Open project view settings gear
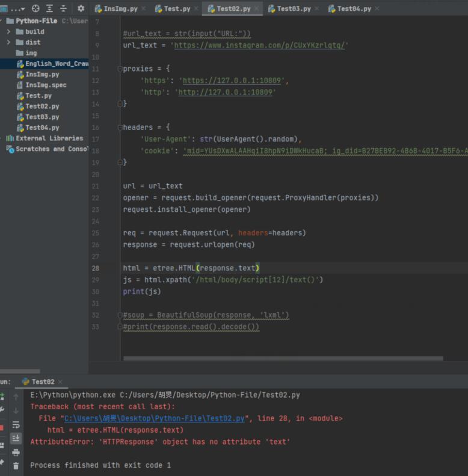The image size is (468, 476). pyautogui.click(x=81, y=9)
